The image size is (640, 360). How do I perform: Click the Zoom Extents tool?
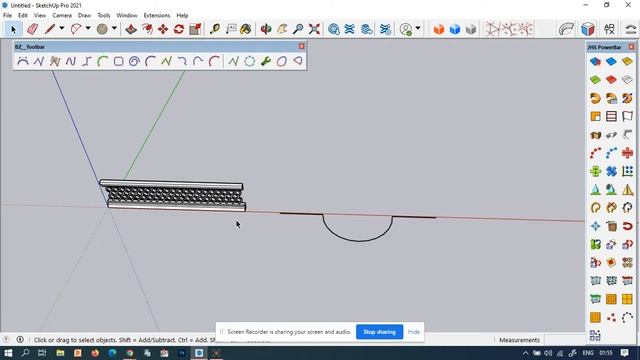pyautogui.click(x=314, y=29)
